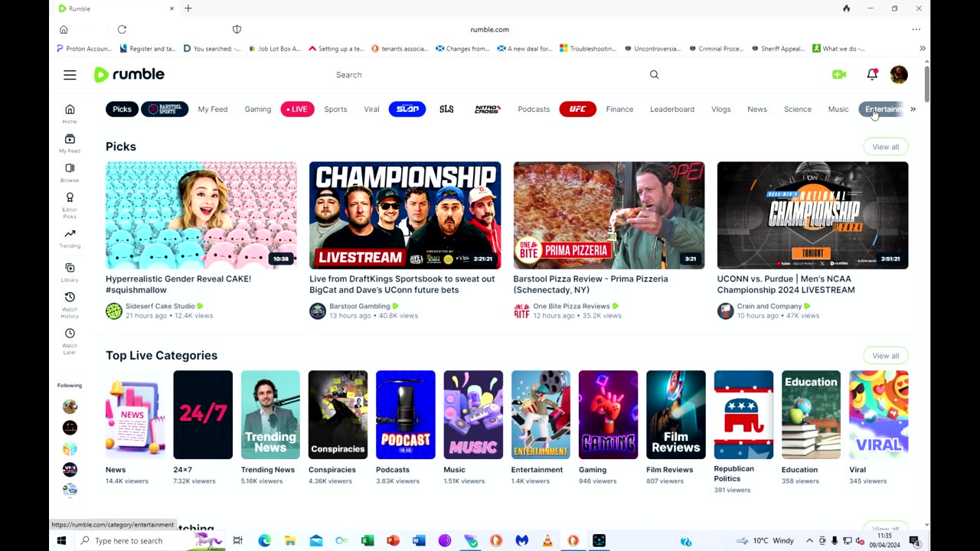Open the Education live category card
The image size is (980, 551).
pos(811,415)
